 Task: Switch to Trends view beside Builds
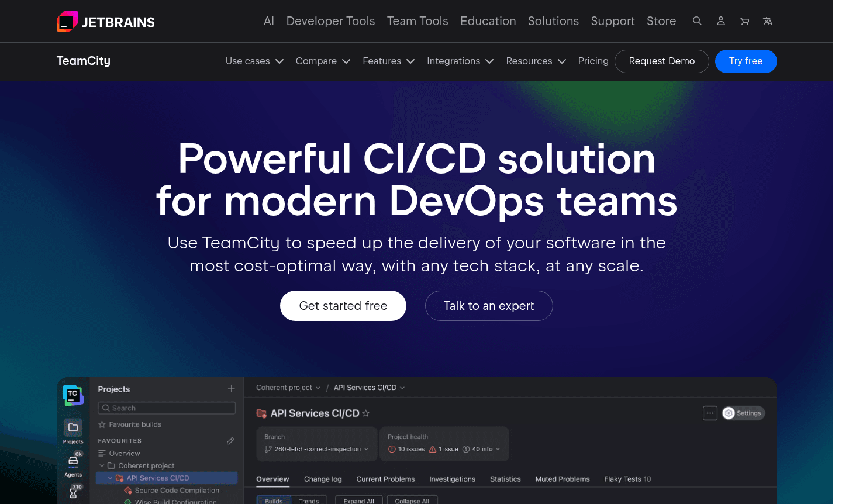point(310,500)
